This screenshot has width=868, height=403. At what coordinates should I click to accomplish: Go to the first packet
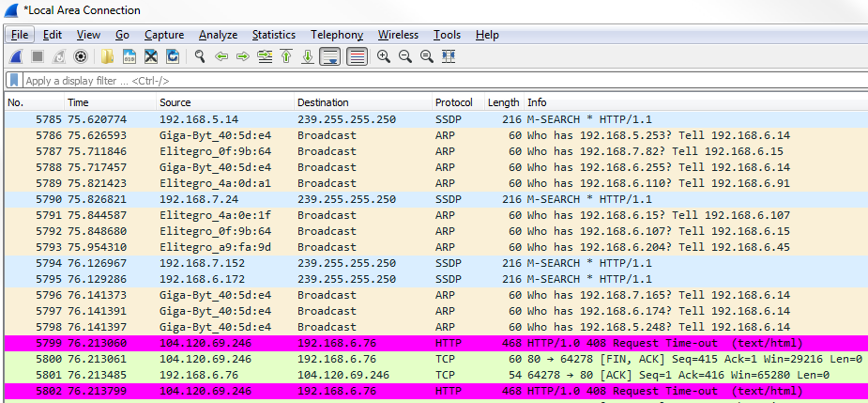(x=285, y=56)
